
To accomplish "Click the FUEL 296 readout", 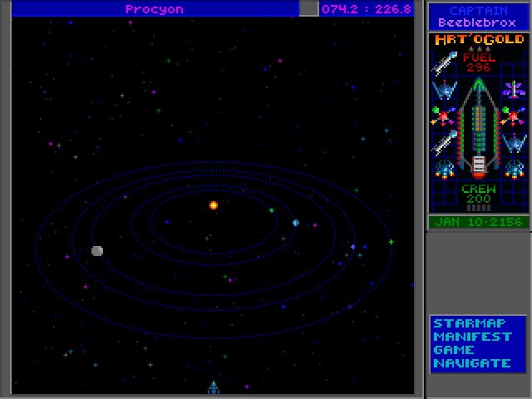I will click(479, 62).
